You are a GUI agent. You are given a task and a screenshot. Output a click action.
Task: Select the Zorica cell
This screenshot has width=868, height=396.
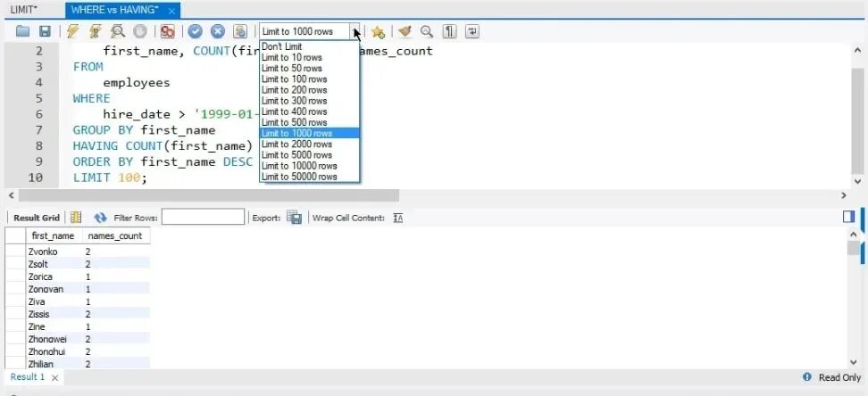tap(54, 276)
